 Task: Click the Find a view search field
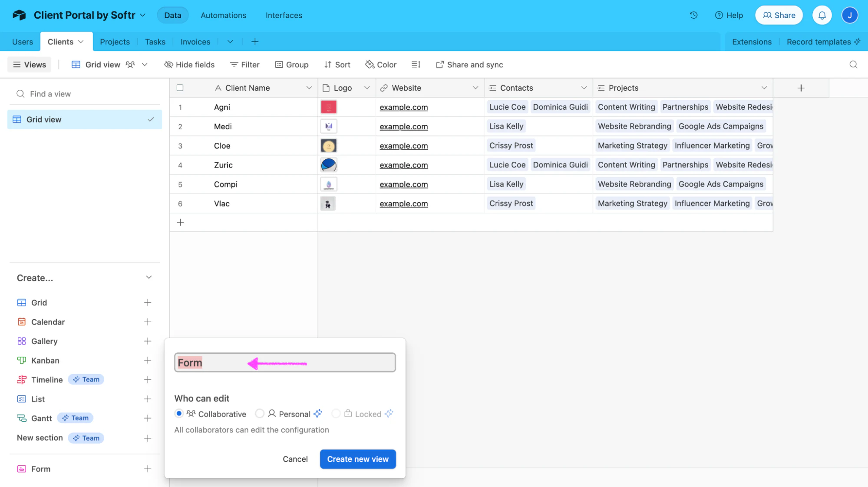[x=85, y=94]
